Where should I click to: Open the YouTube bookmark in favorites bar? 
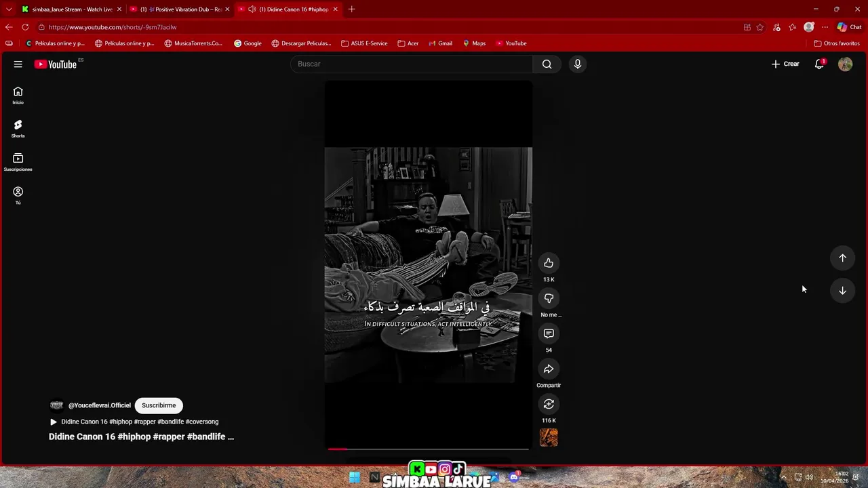coord(511,43)
